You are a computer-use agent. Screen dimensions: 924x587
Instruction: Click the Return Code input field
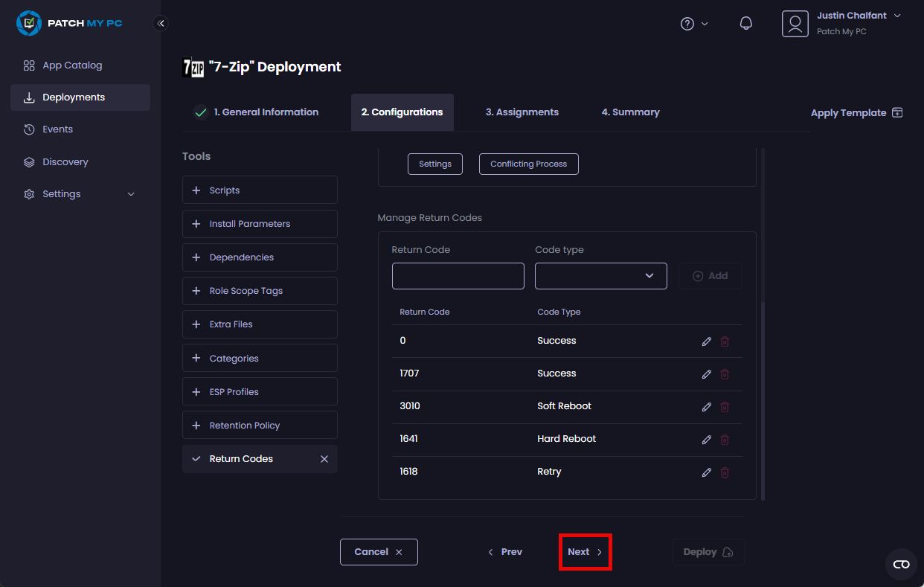click(x=458, y=276)
